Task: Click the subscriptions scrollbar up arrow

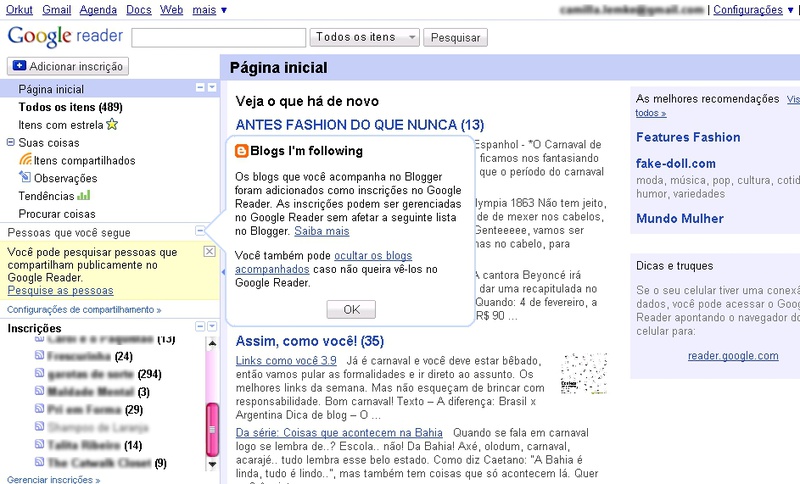Action: 212,343
